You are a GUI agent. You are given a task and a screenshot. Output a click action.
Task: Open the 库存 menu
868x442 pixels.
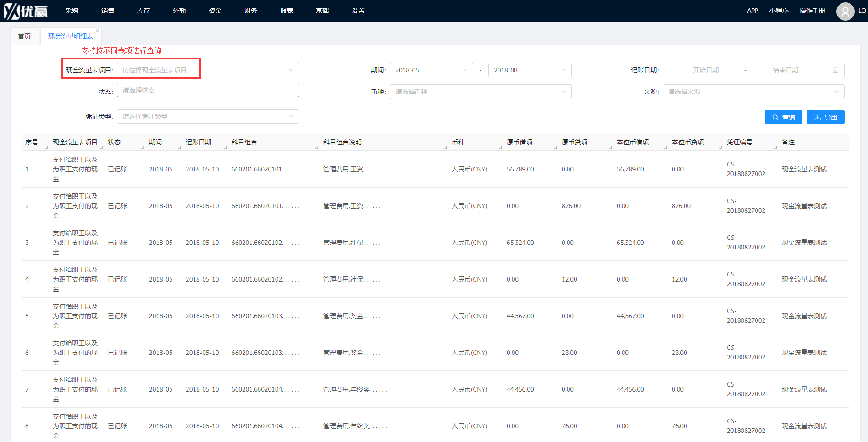tap(144, 11)
